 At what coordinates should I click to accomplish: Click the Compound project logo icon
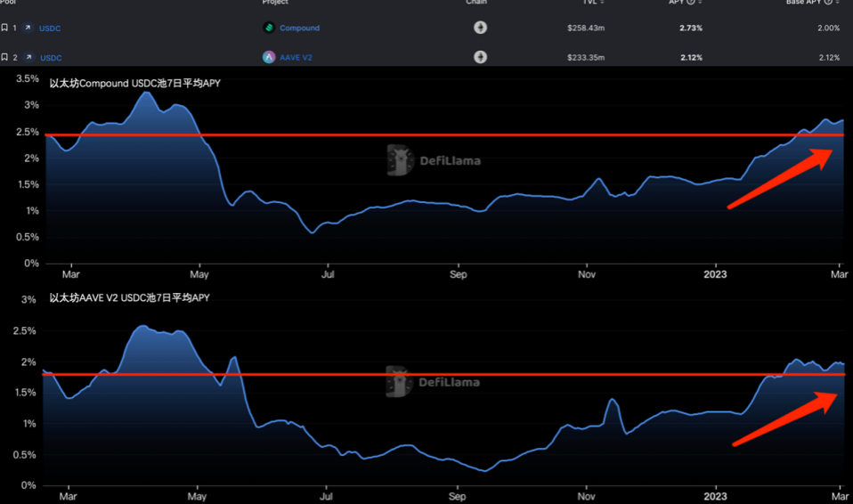click(x=269, y=28)
